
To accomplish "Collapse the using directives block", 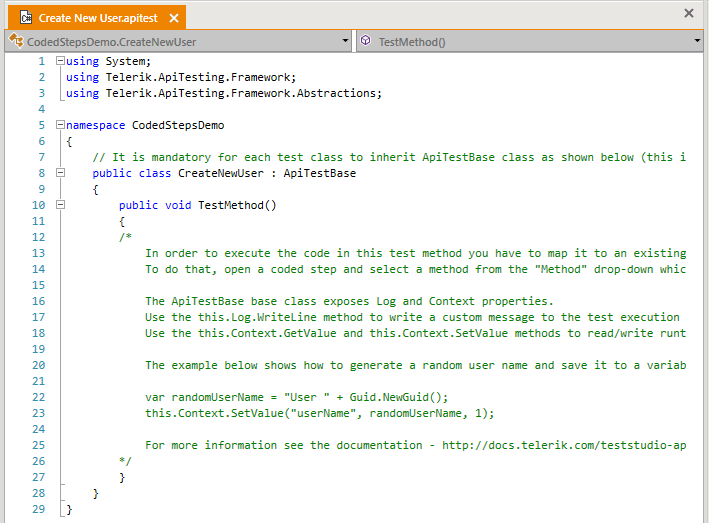I will 60,61.
